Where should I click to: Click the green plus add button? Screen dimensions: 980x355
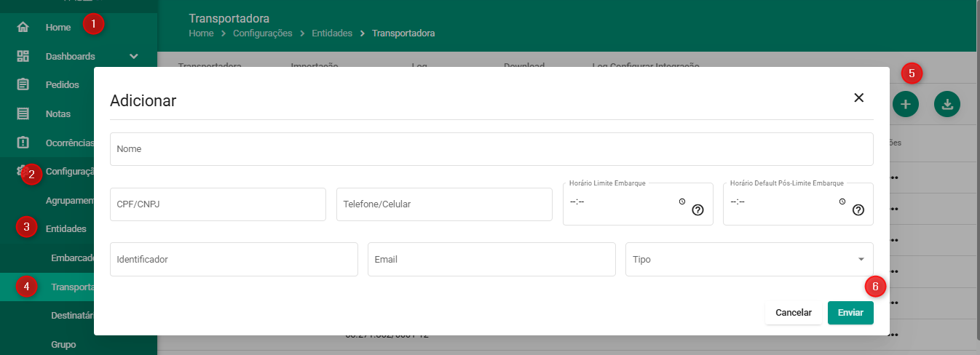(905, 105)
